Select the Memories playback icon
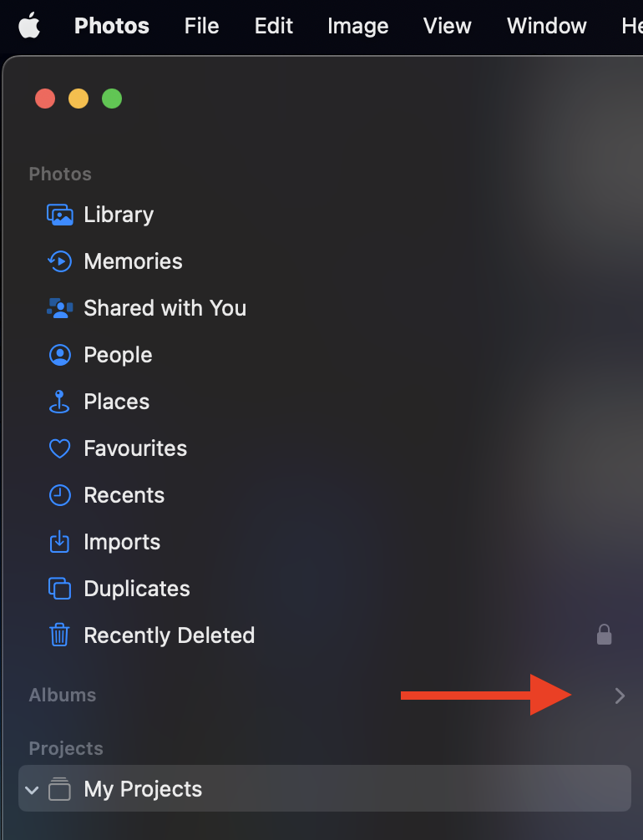Screen dimensions: 643x840 tap(59, 261)
